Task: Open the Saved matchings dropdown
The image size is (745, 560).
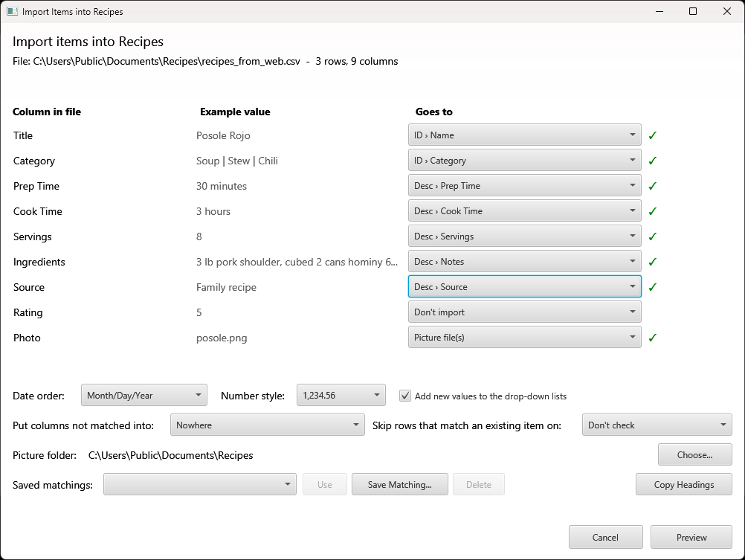Action: click(200, 484)
